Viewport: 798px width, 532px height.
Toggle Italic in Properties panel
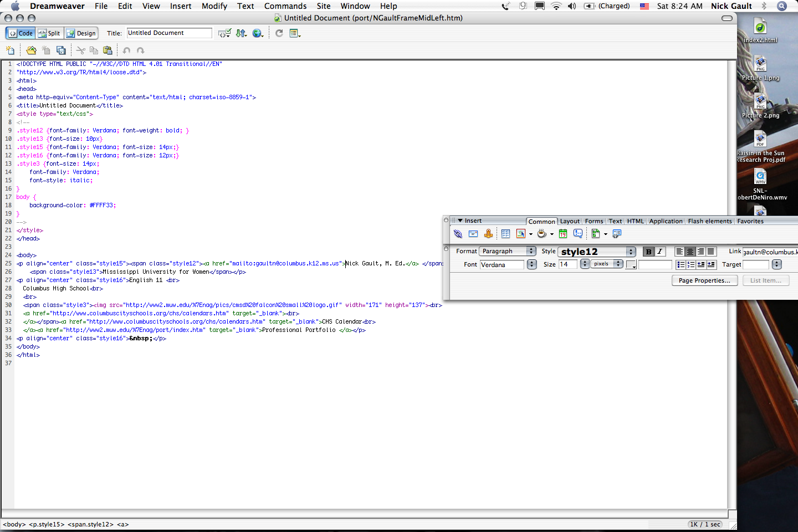coord(659,252)
